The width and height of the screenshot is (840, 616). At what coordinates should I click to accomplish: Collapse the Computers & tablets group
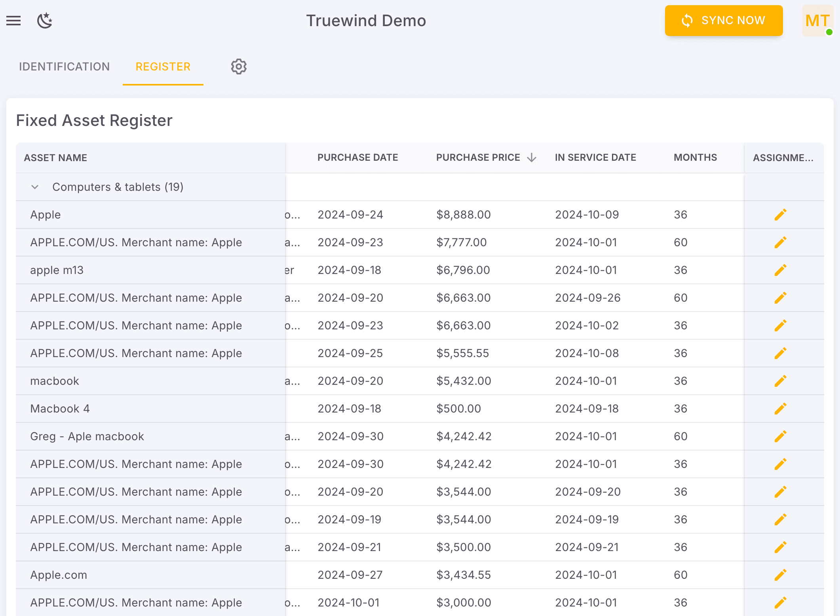click(35, 186)
